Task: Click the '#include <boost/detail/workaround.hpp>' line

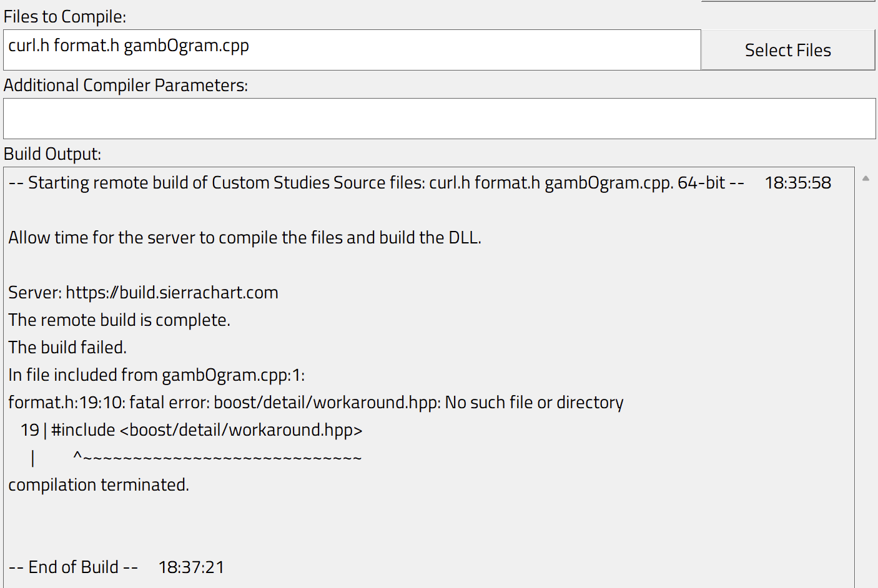Action: tap(206, 429)
